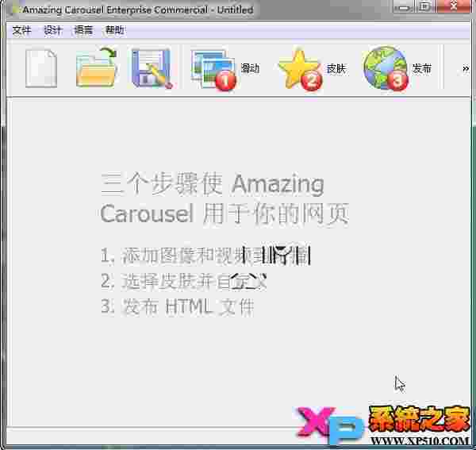476x450 pixels.
Task: Open the 设计 menu
Action: click(53, 30)
